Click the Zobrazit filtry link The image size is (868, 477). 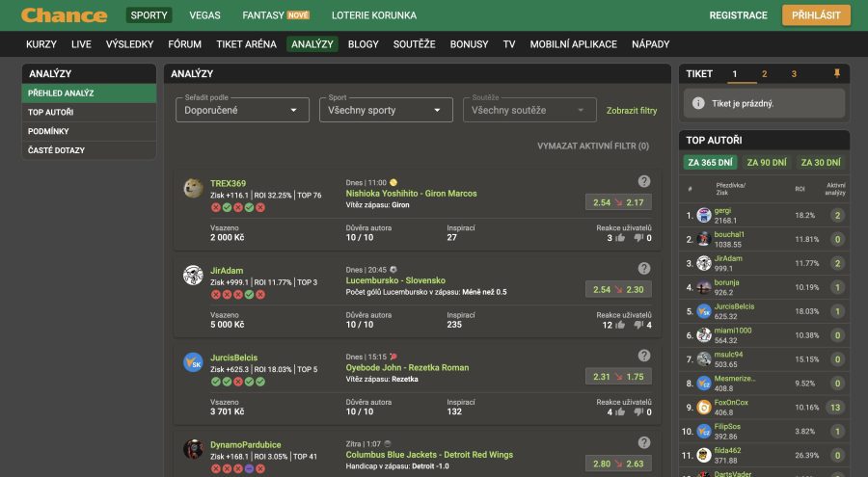632,111
